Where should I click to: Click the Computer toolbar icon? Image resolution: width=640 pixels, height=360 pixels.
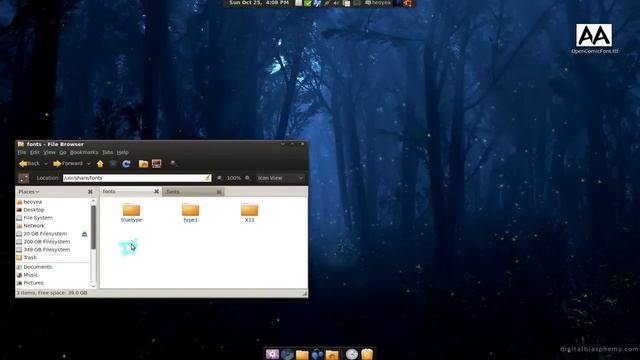tap(156, 164)
